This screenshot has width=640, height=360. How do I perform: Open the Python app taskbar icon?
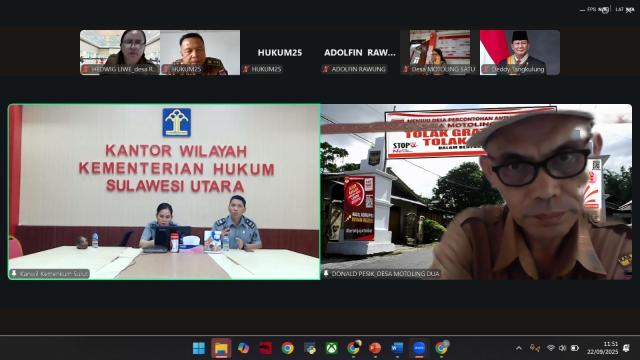[x=310, y=348]
